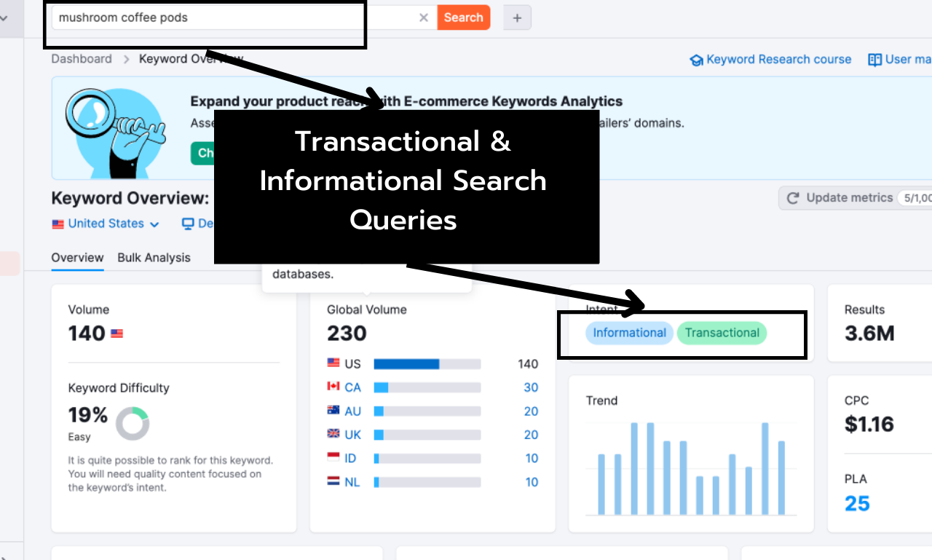This screenshot has width=932, height=560.
Task: Click the graduation cap course icon
Action: (x=696, y=59)
